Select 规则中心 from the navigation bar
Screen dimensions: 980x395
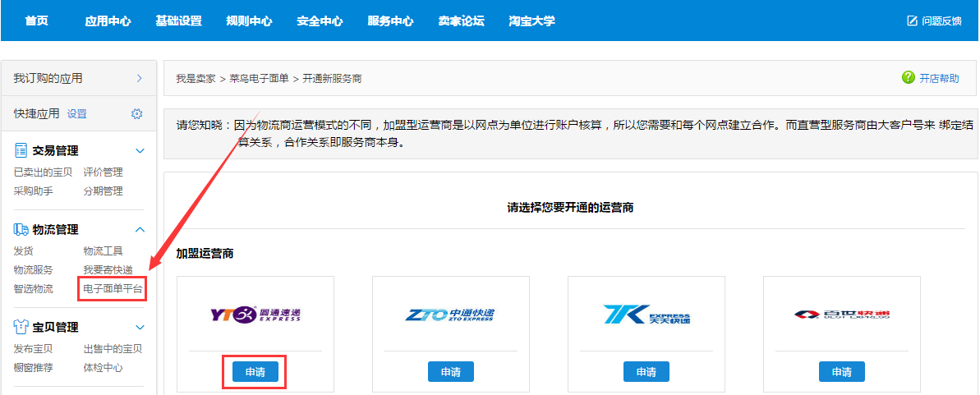[x=250, y=21]
